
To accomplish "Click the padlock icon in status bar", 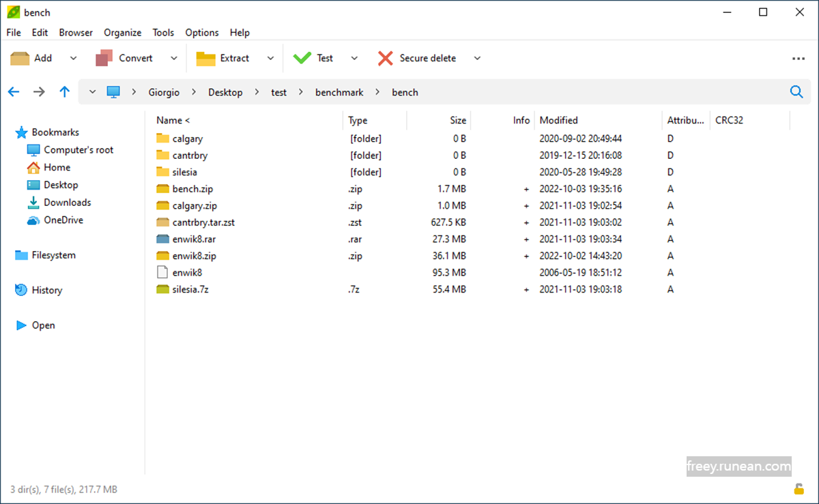I will click(x=799, y=488).
